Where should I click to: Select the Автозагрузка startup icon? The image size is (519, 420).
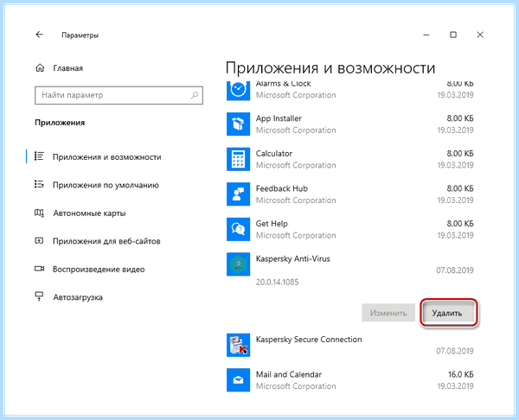pos(39,296)
